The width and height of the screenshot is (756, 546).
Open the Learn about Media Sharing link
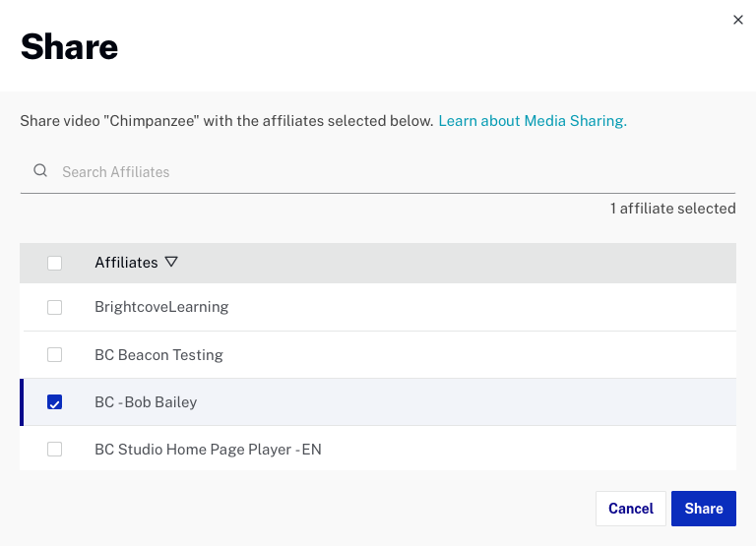pos(532,121)
